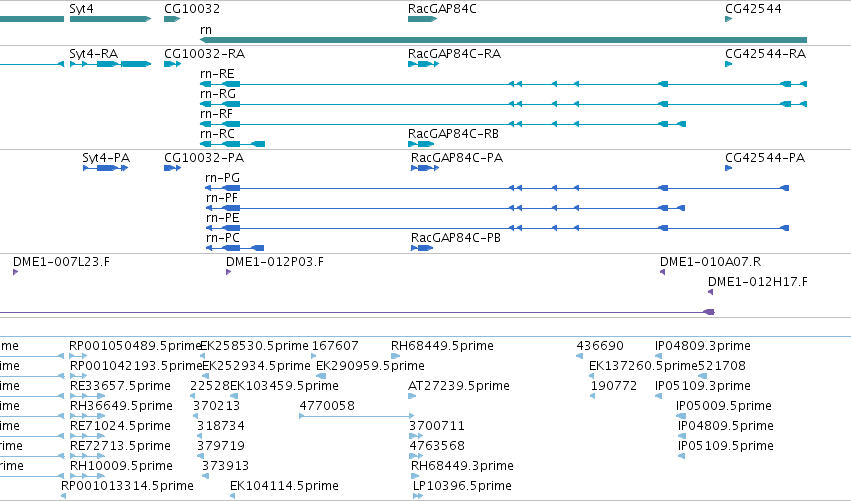The width and height of the screenshot is (851, 501).
Task: Select the RE72713.5prime EST label
Action: 120,447
